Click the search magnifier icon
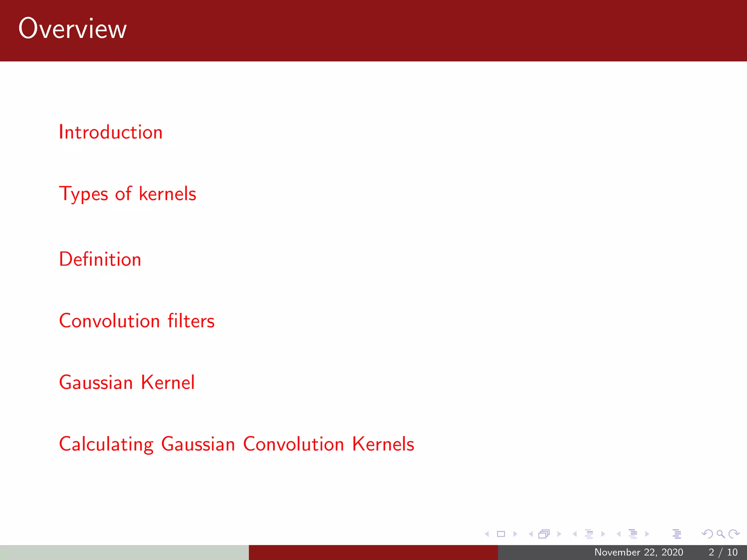Screen dimensions: 747x560 [720, 534]
